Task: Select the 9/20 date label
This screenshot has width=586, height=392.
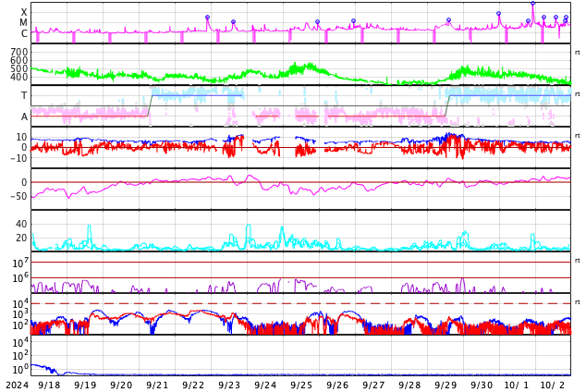Action: tap(121, 386)
